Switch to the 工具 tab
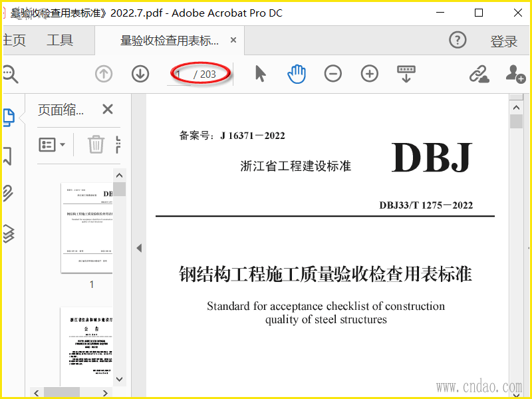The width and height of the screenshot is (532, 399). coord(60,41)
